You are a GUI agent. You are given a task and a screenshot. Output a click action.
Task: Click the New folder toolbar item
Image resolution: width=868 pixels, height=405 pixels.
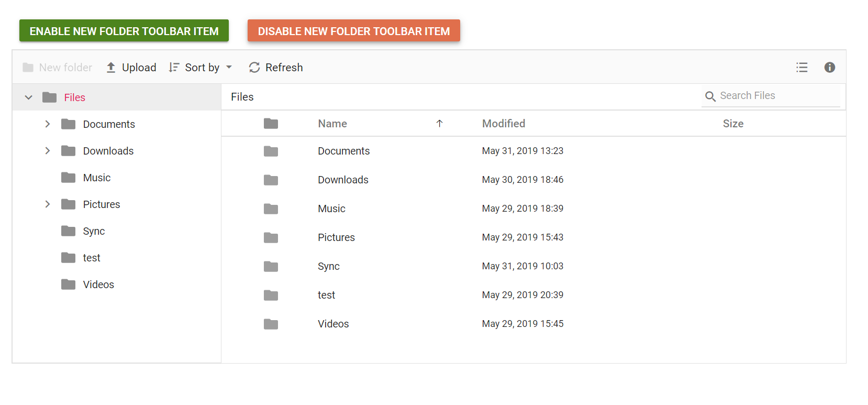point(58,68)
